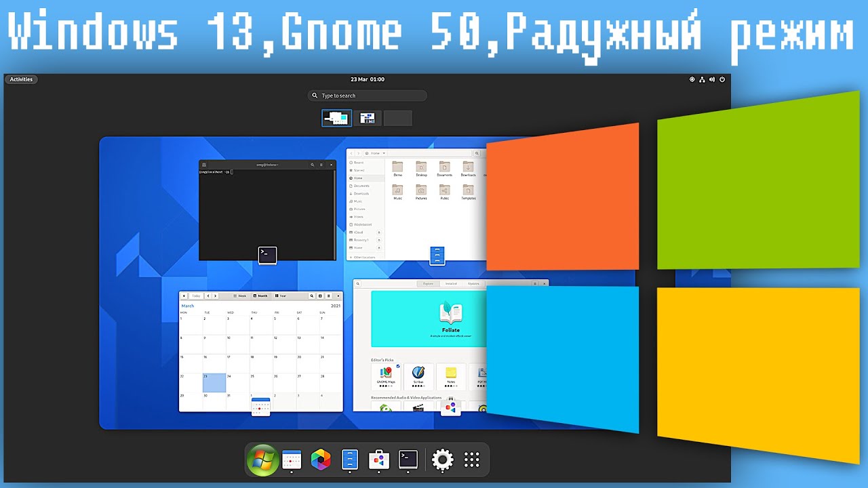Click Terminal new tab icon
Image resolution: width=868 pixels, height=488 pixels.
(x=204, y=165)
